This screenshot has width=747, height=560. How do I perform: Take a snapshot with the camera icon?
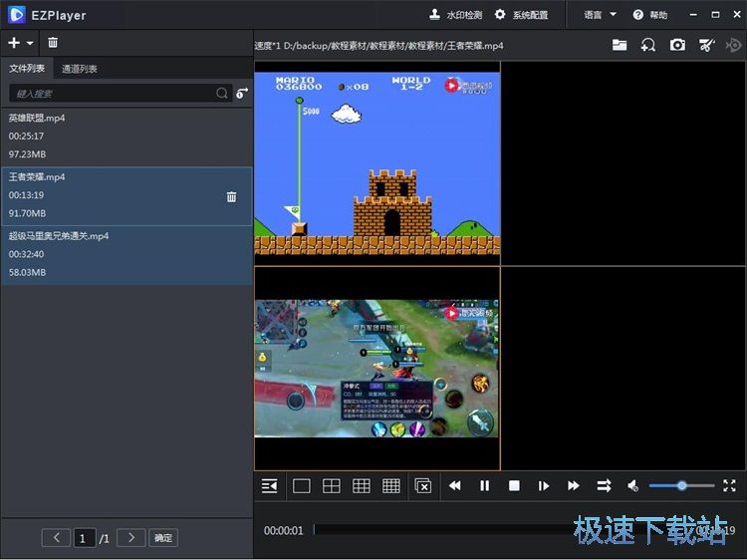pyautogui.click(x=677, y=45)
